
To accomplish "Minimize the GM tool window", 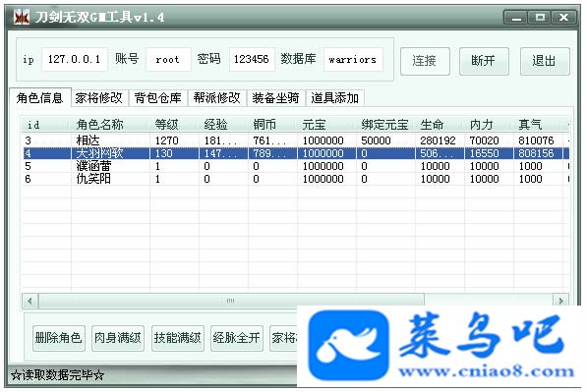I will tap(516, 18).
